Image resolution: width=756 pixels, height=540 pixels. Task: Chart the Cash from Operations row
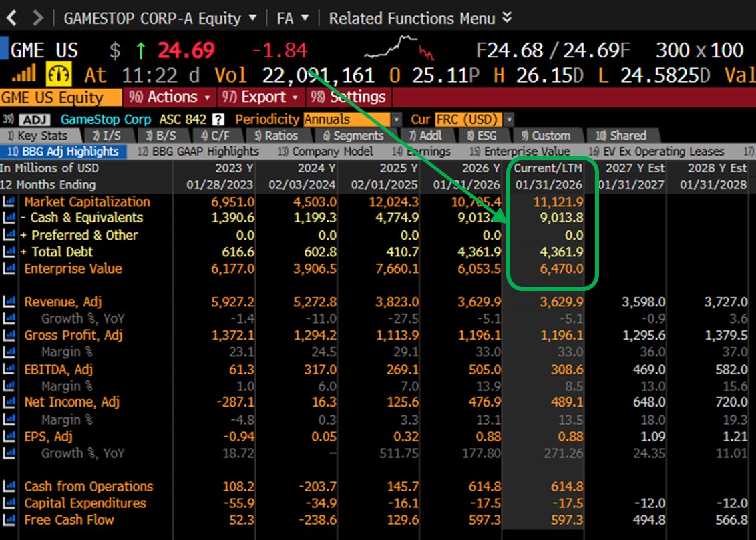click(9, 486)
